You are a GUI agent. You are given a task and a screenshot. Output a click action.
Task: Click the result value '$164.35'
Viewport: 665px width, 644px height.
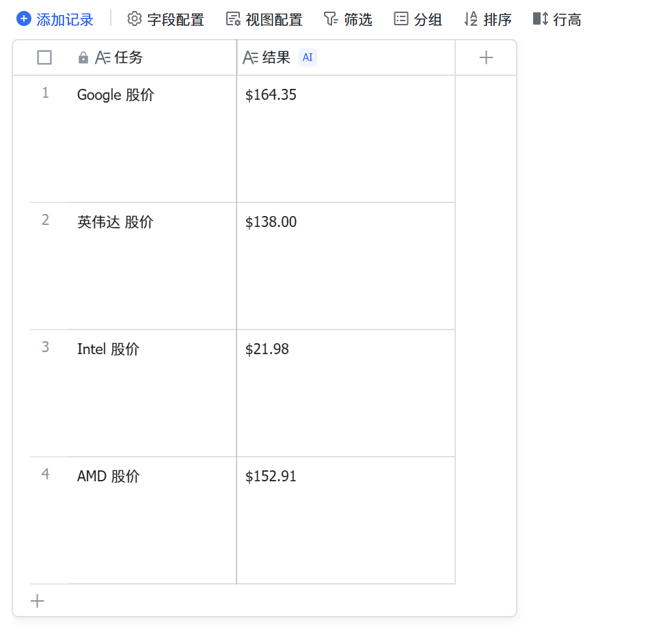click(271, 94)
